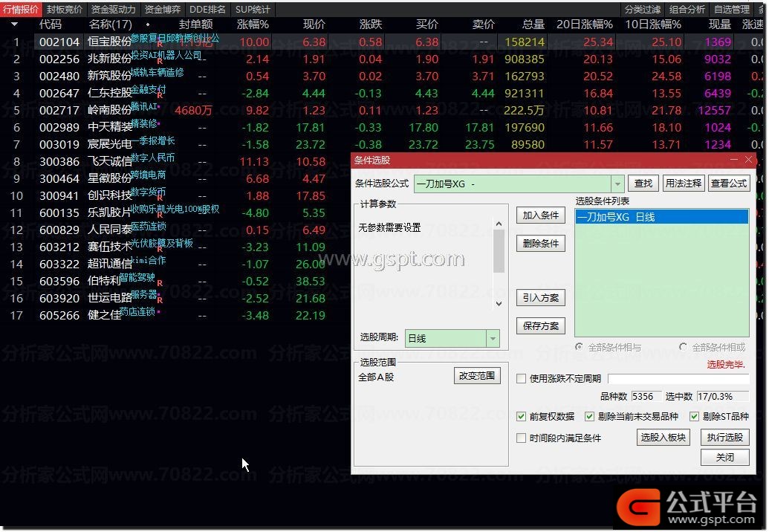Click the 关闭 button
This screenshot has width=769, height=532.
[x=725, y=457]
